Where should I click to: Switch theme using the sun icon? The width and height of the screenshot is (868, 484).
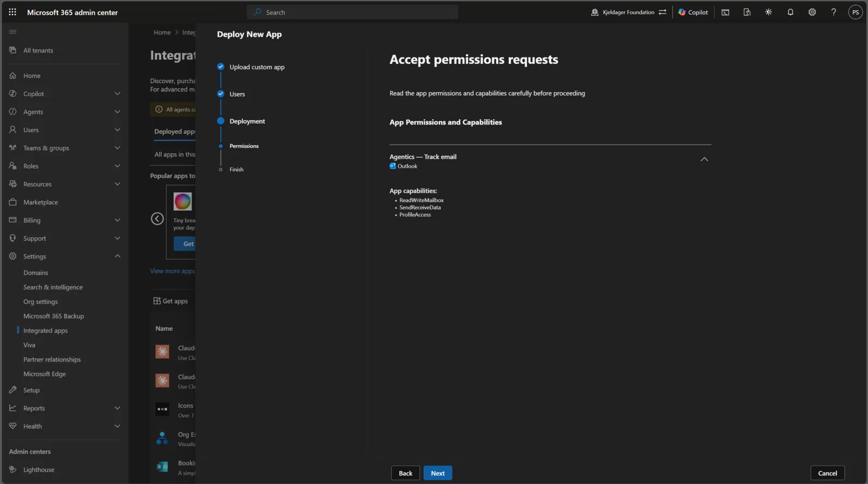[x=769, y=12]
